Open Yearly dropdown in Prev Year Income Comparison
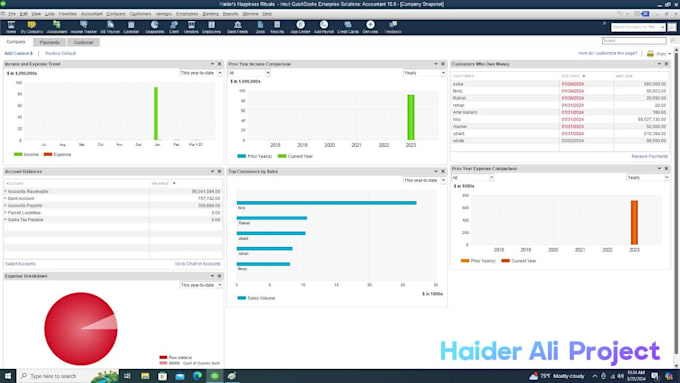 pos(425,73)
